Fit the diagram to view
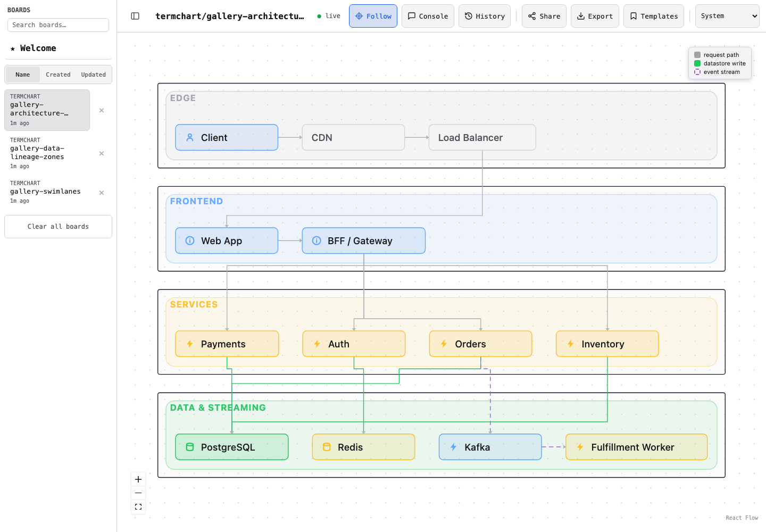 (x=138, y=507)
